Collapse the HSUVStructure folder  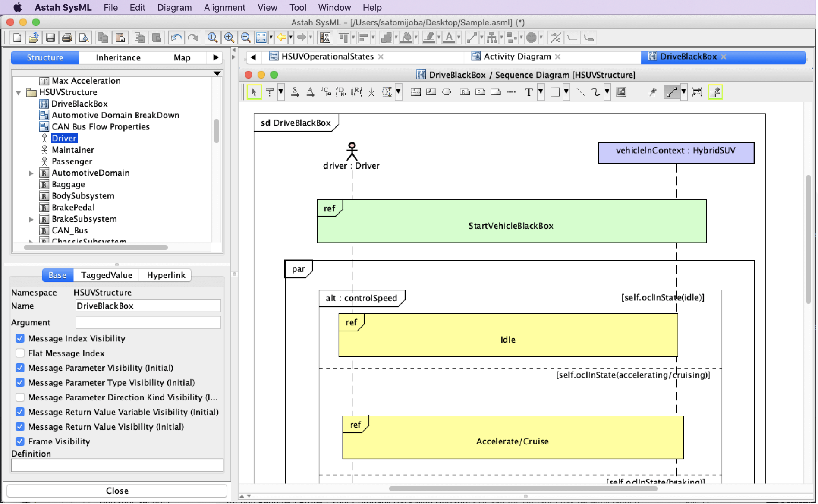pyautogui.click(x=19, y=92)
